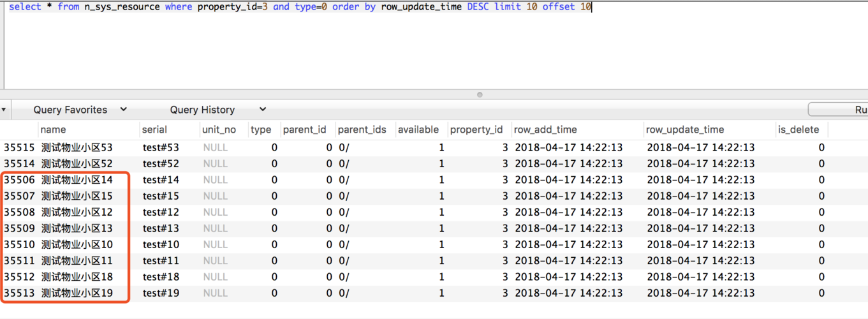Viewport: 868px width, 319px height.
Task: Expand the Query History dropdown
Action: pyautogui.click(x=217, y=110)
